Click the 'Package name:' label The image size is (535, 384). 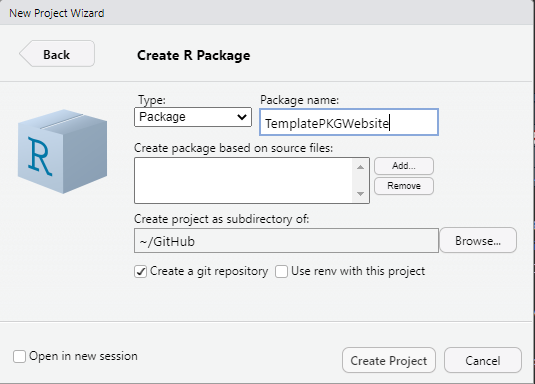coord(299,100)
